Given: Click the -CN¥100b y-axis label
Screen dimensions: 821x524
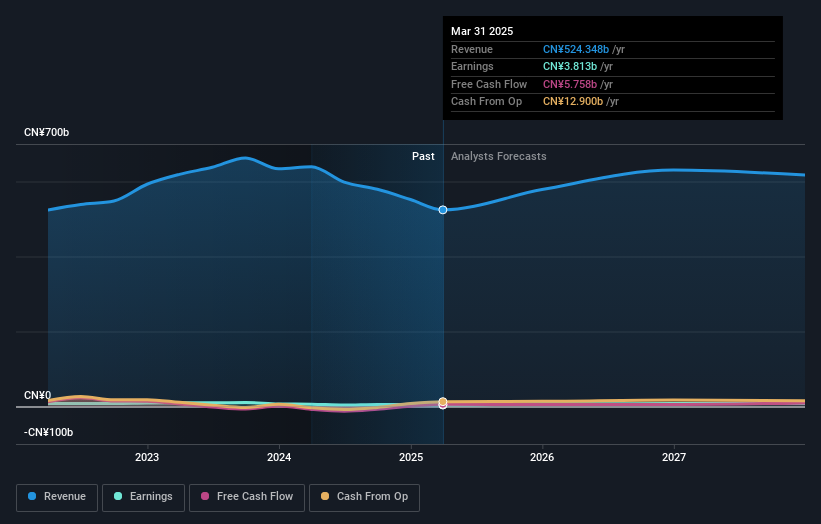Looking at the screenshot, I should pyautogui.click(x=48, y=432).
